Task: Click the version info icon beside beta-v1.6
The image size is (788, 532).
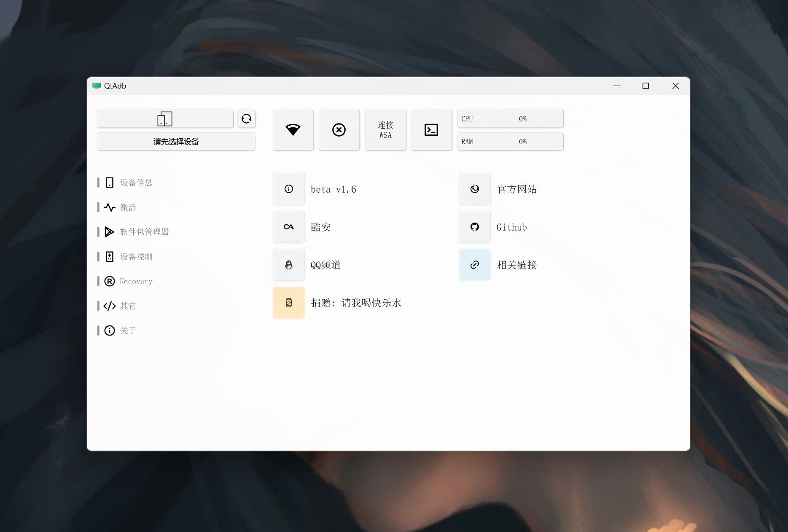Action: (x=289, y=189)
